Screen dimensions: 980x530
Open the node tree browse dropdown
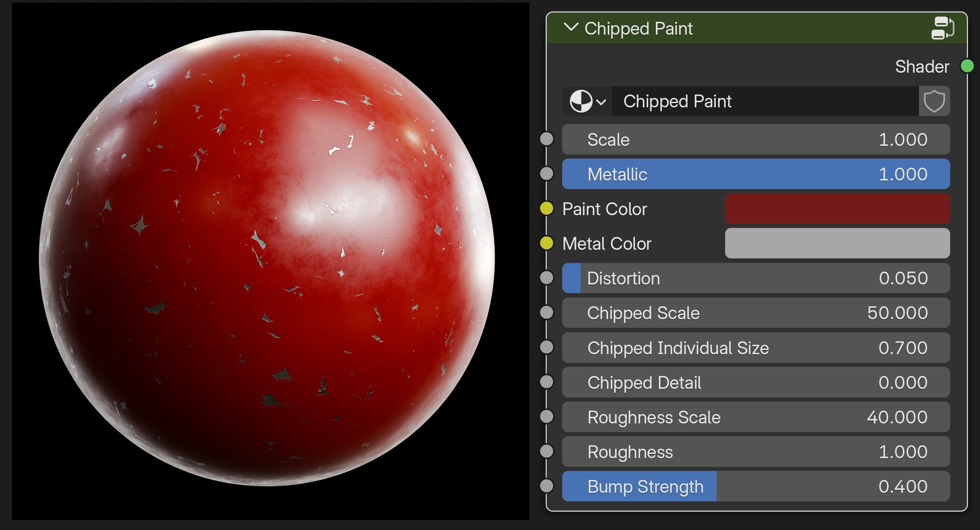[x=587, y=101]
